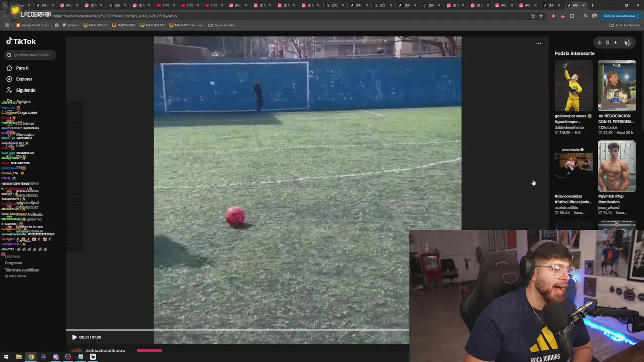Click the coin icon in top-right pill

click(x=599, y=43)
